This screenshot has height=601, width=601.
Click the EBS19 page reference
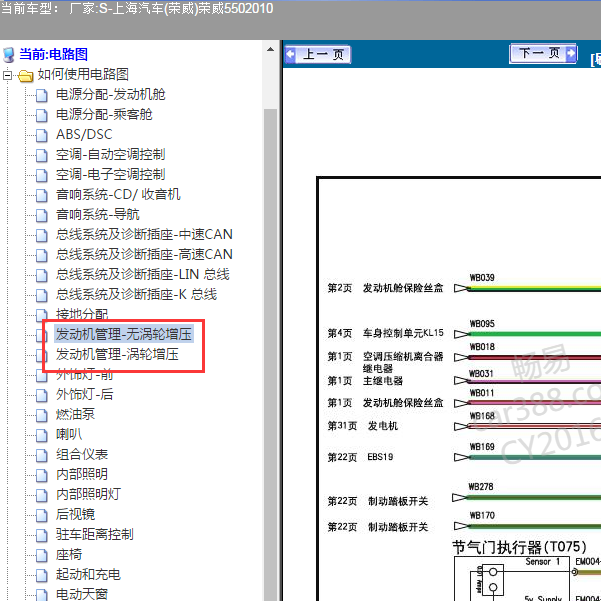[380, 457]
